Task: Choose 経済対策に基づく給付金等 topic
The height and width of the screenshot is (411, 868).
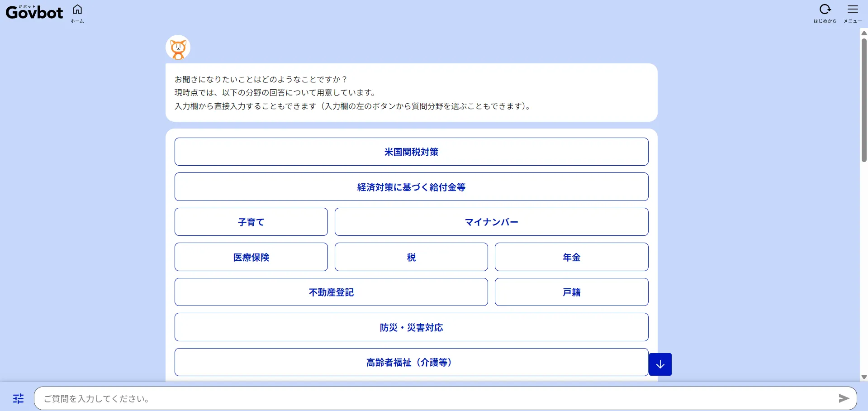Action: click(411, 187)
